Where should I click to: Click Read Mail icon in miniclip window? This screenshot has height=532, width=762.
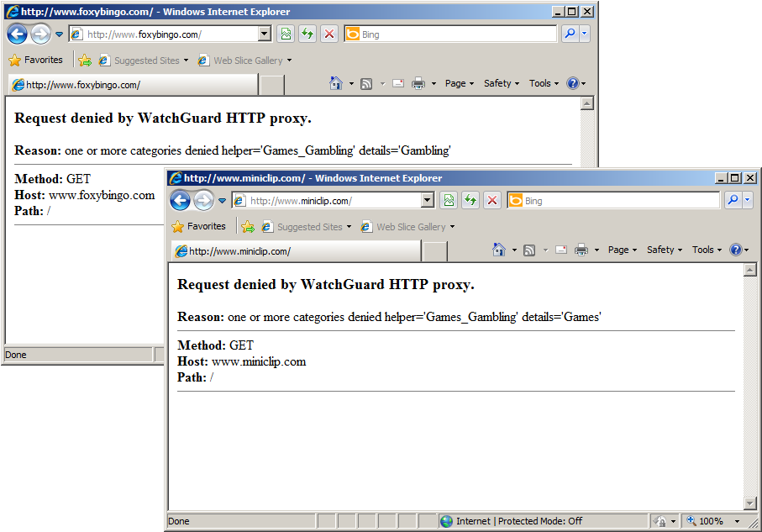coord(561,250)
